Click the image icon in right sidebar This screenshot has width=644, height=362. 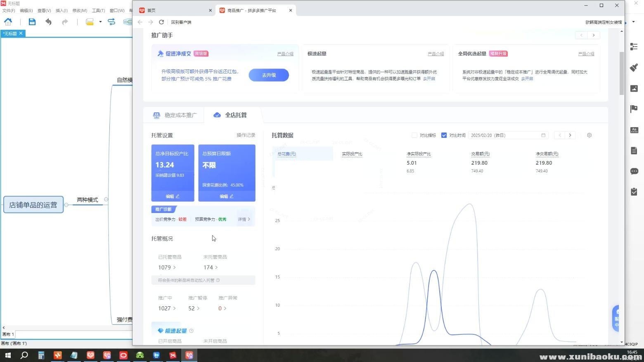pos(634,88)
